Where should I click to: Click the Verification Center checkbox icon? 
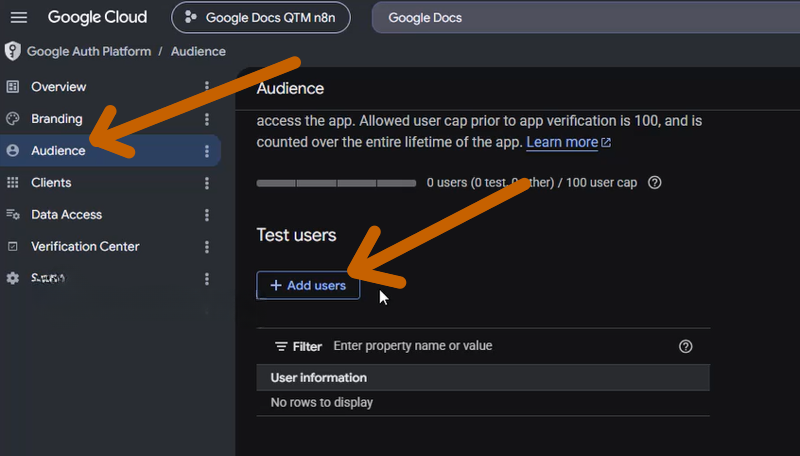click(13, 246)
